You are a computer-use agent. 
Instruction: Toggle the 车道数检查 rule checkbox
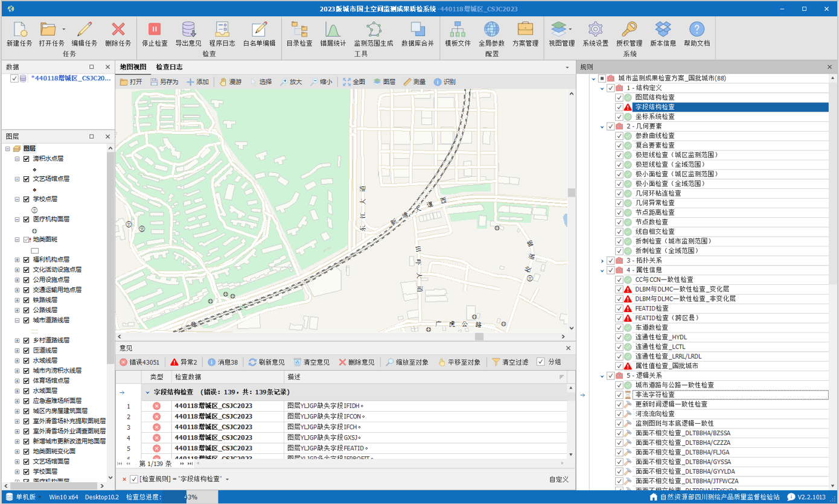click(619, 328)
